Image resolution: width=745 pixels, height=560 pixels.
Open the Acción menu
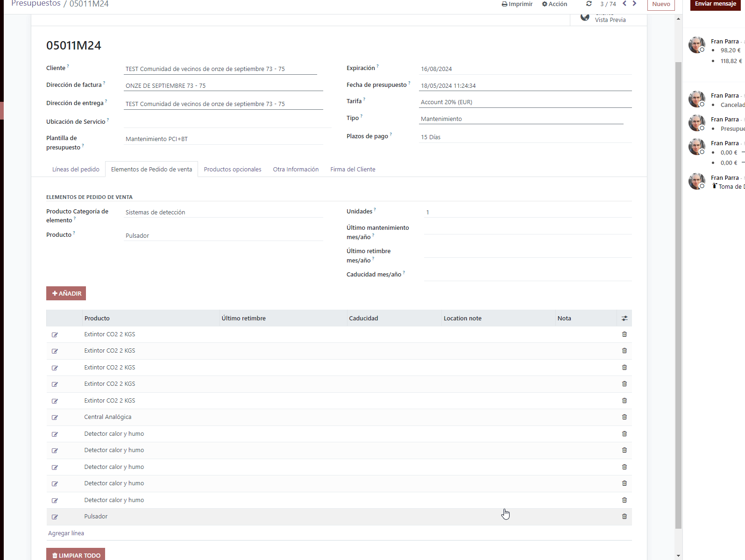554,4
